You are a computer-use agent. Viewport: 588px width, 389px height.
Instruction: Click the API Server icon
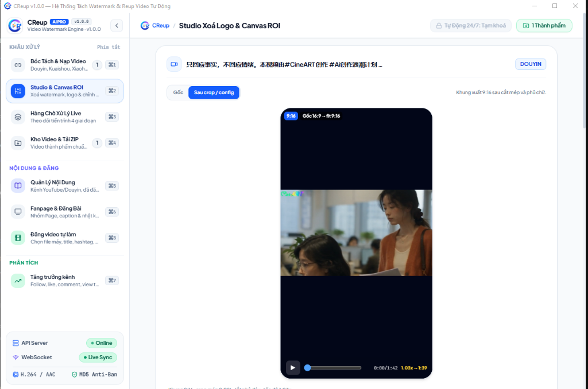coord(16,343)
